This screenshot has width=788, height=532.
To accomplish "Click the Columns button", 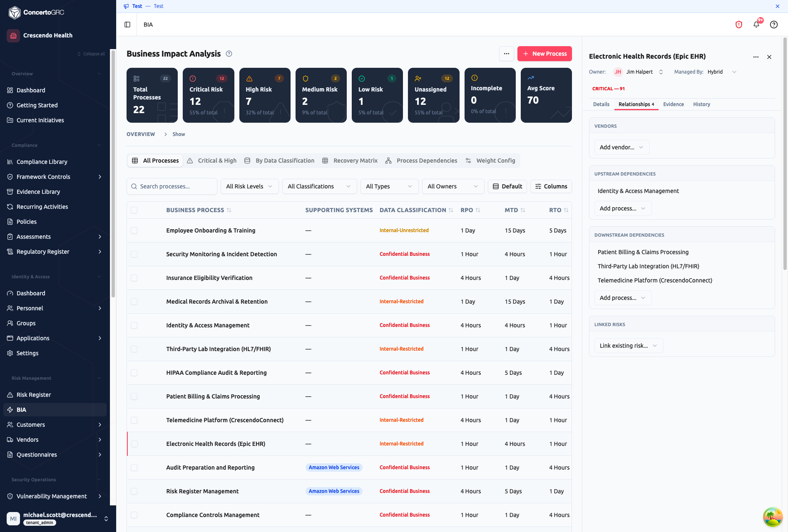I will point(551,186).
